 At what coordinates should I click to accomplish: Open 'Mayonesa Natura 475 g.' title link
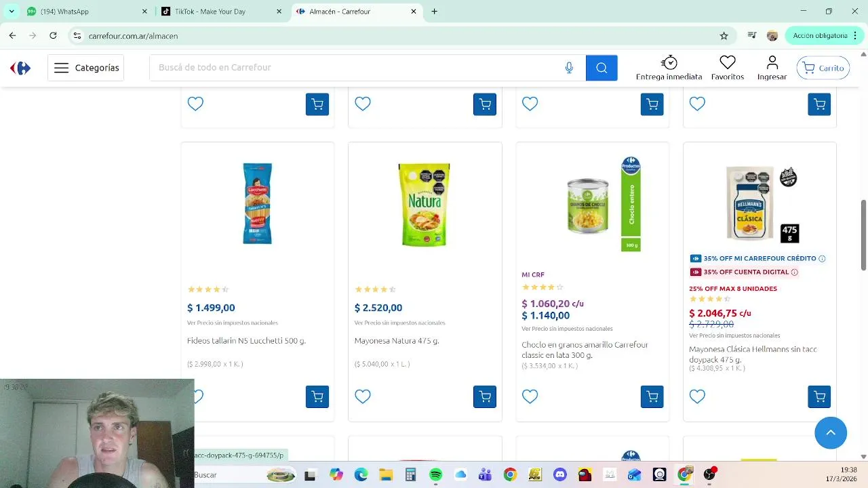(397, 341)
